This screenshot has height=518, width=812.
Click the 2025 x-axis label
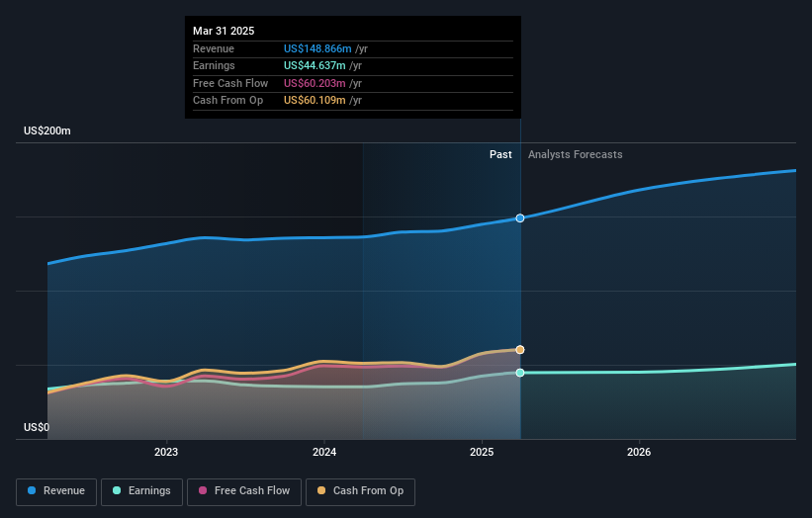482,452
